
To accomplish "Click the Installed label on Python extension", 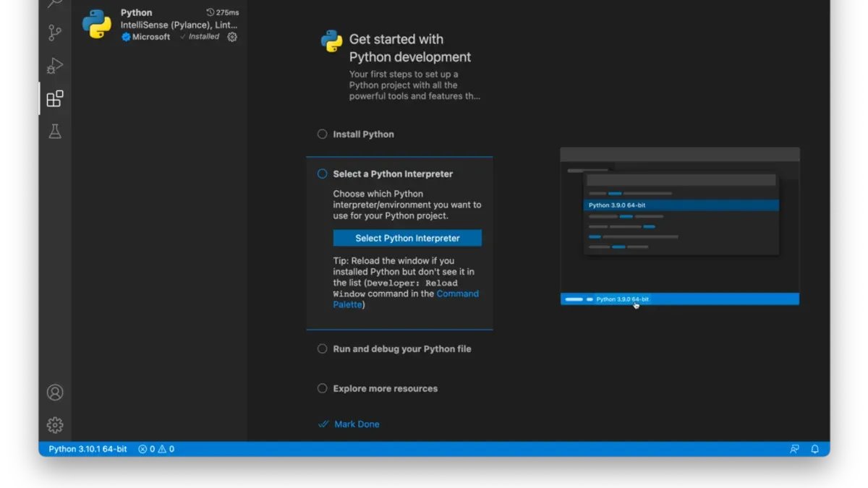I will (x=204, y=37).
